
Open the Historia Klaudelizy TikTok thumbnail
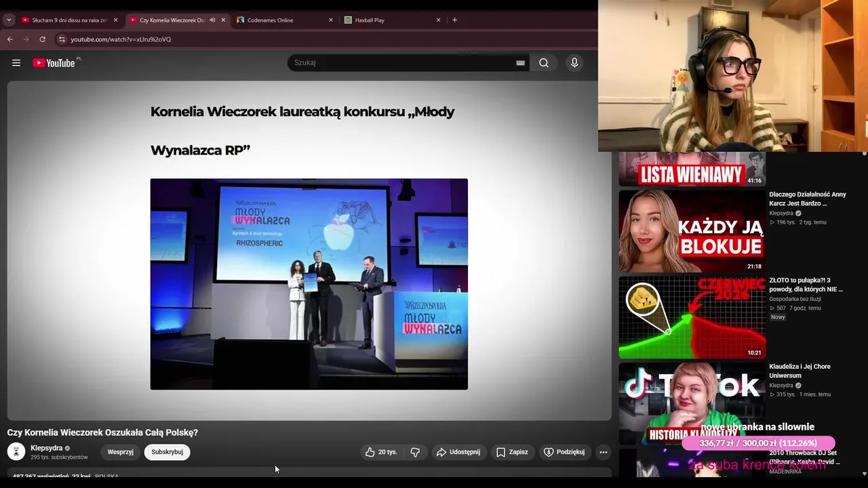(x=692, y=403)
